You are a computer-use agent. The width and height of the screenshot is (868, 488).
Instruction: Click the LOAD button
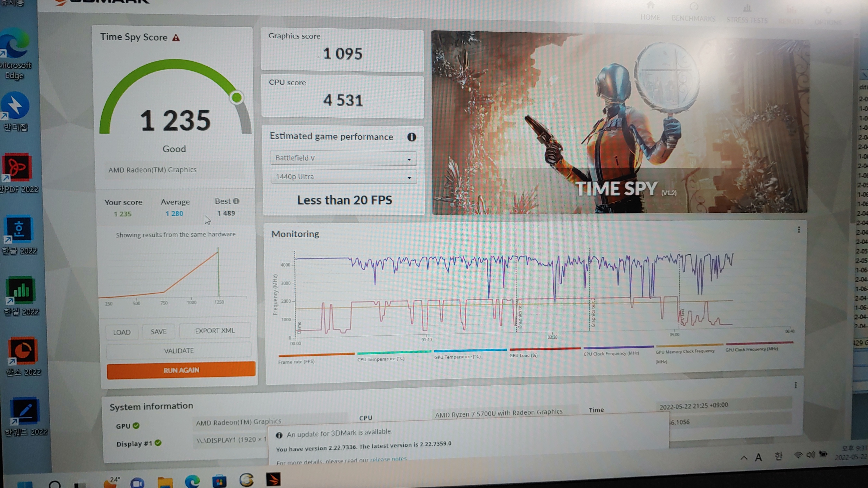[122, 332]
